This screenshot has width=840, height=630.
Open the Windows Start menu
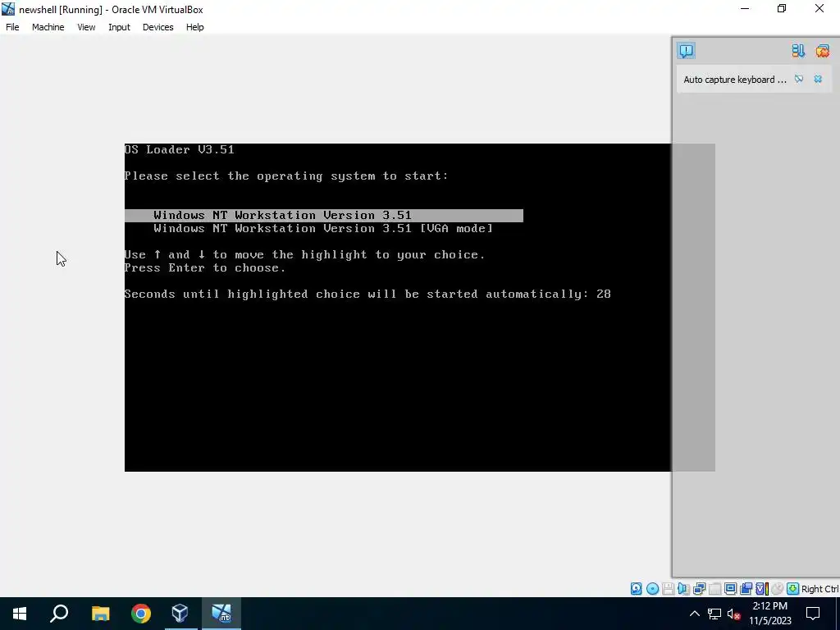pos(20,614)
